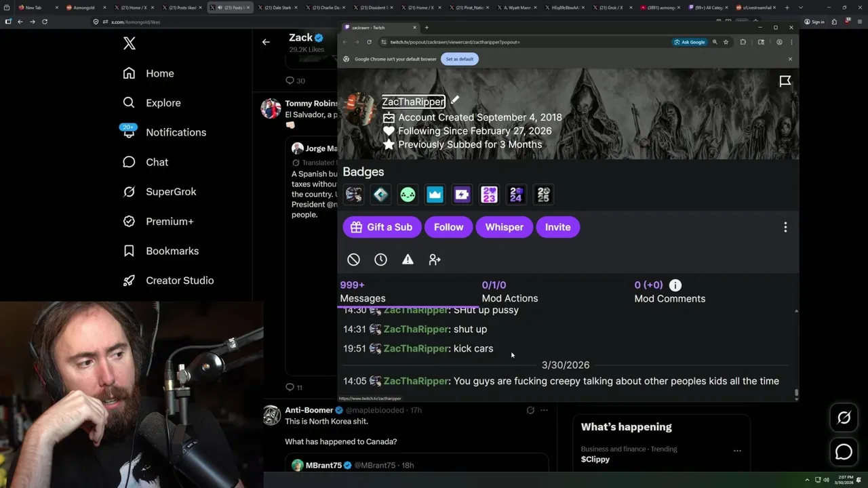Click the 2023 recap badge

[x=489, y=195]
